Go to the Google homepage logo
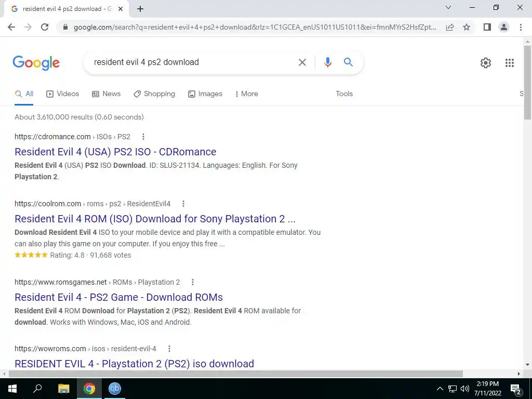 coord(36,63)
